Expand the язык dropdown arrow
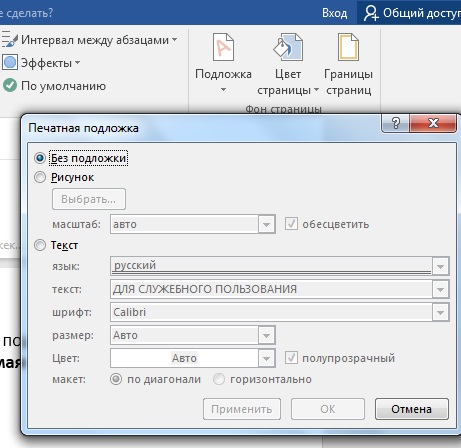Viewport: 461px width, 448px height. click(440, 266)
